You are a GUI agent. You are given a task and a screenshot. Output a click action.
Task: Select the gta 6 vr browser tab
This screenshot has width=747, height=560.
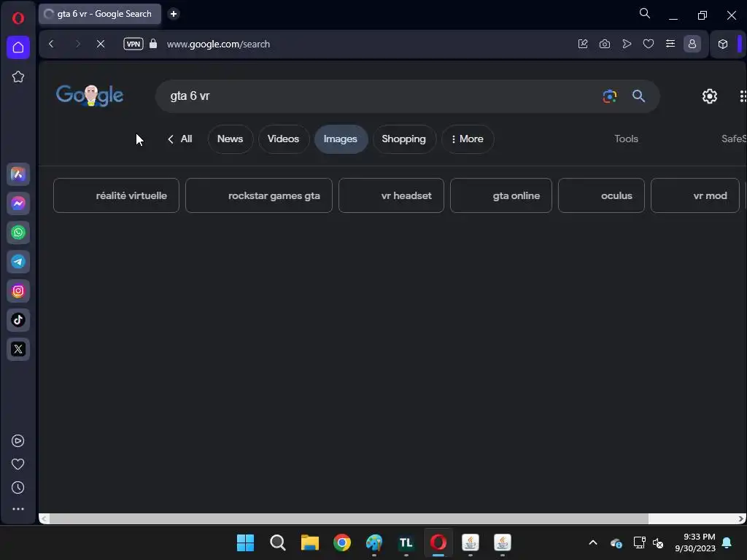(x=99, y=14)
